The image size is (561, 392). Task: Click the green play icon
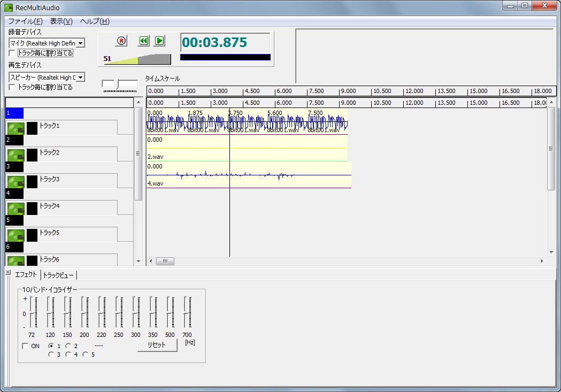pyautogui.click(x=159, y=40)
